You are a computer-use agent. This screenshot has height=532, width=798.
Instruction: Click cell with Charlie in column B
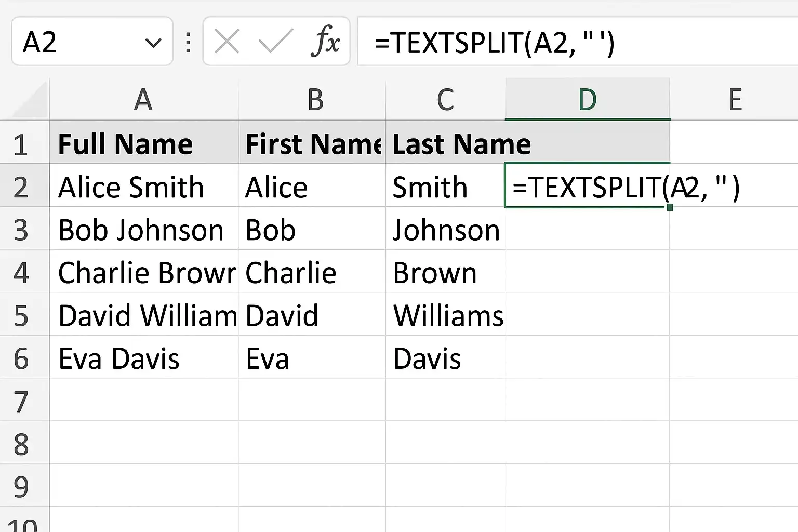click(312, 272)
